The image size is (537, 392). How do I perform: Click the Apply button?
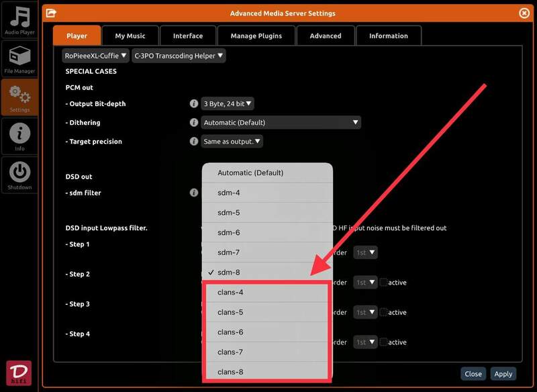(x=503, y=374)
